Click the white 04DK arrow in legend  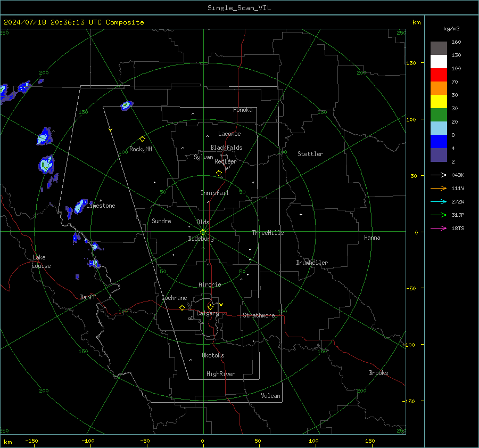[x=439, y=175]
